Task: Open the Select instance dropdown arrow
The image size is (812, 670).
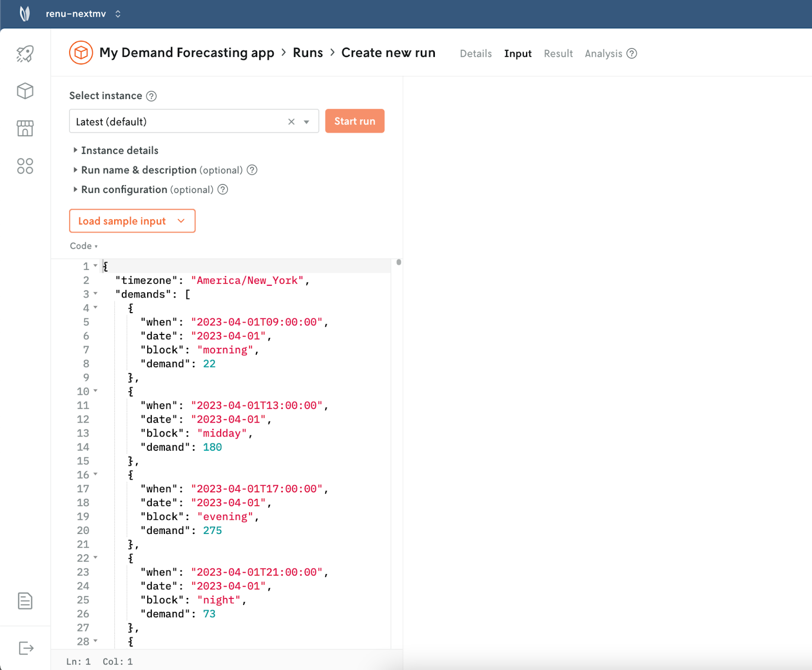Action: coord(307,122)
